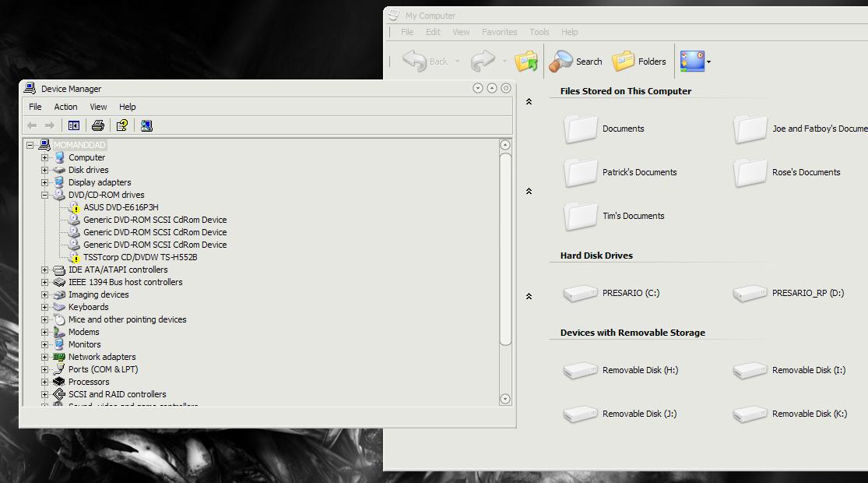
Task: Open the Action menu in Device Manager
Action: (65, 107)
